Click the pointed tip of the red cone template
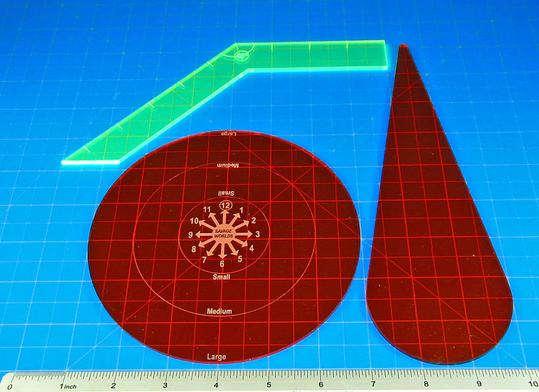The width and height of the screenshot is (539, 392). tap(402, 48)
